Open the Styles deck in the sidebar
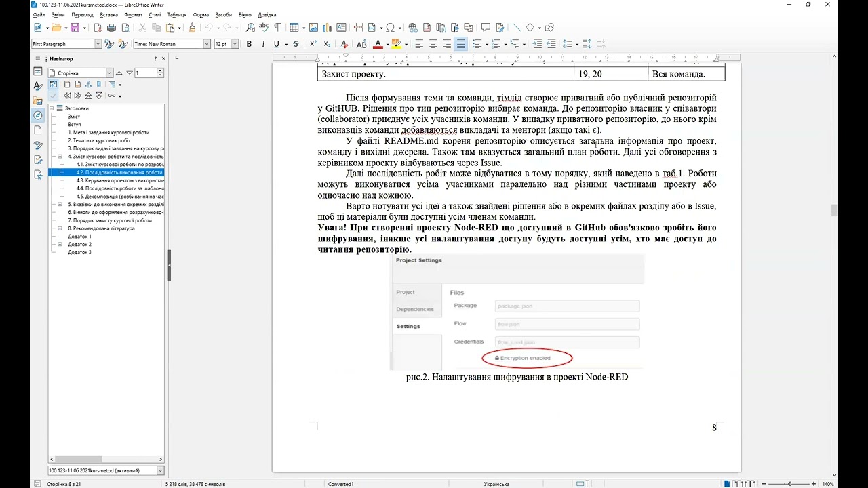The height and width of the screenshot is (488, 868). point(38,86)
